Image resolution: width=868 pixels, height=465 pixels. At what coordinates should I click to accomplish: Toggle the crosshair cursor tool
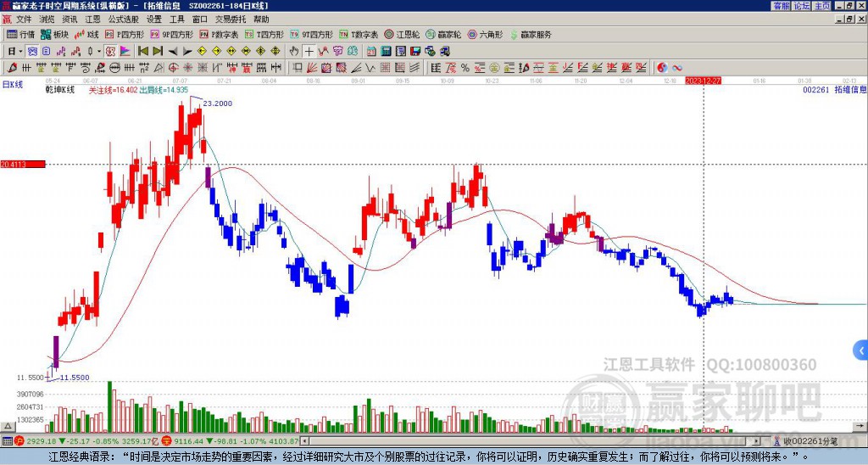click(309, 52)
